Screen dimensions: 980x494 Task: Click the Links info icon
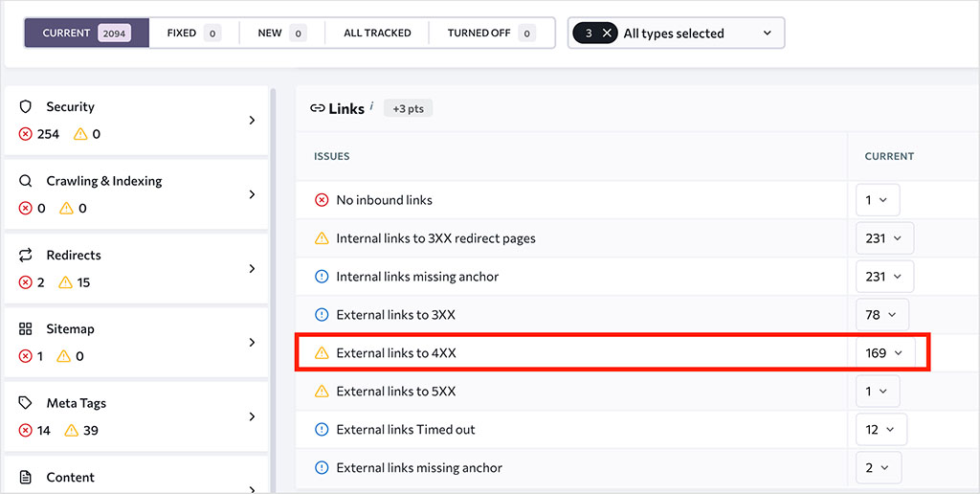(x=371, y=105)
